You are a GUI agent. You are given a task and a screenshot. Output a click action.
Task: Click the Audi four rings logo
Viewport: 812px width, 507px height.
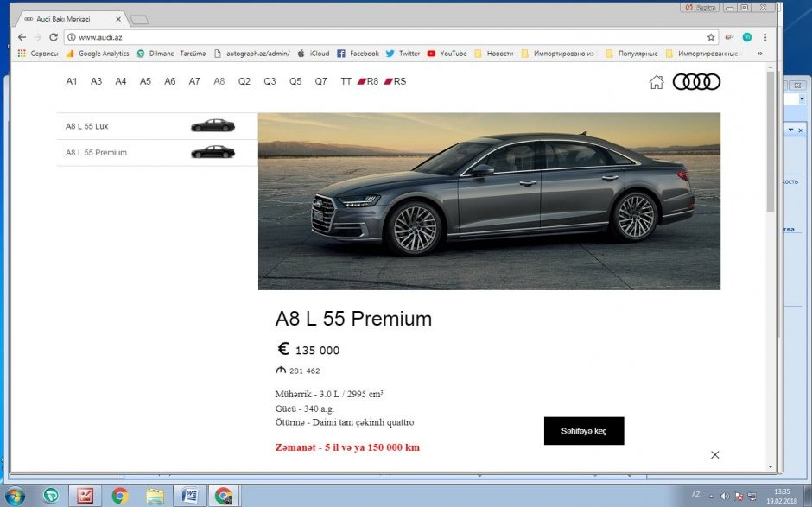696,82
